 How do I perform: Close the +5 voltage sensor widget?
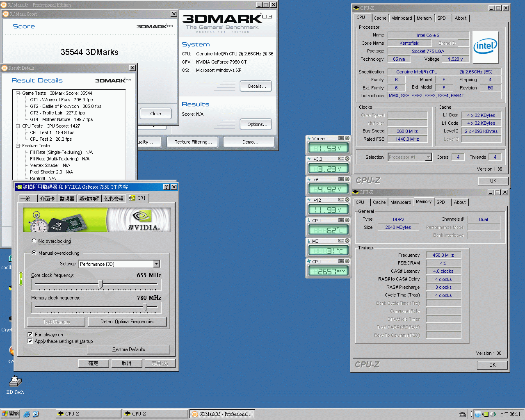click(347, 179)
